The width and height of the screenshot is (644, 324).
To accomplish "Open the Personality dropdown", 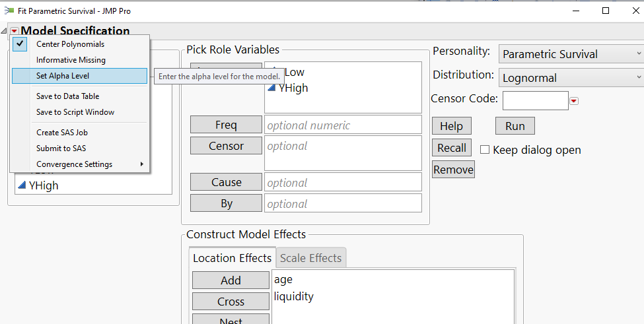I will coord(571,54).
